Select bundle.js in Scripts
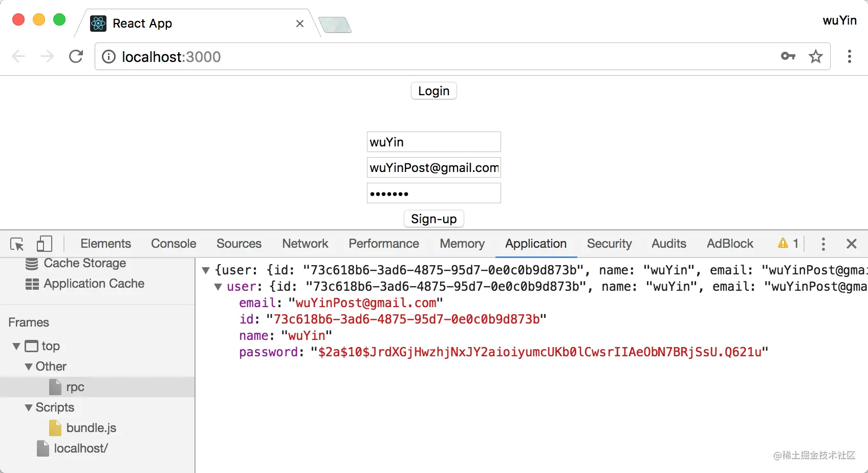Image resolution: width=868 pixels, height=473 pixels. coord(91,428)
